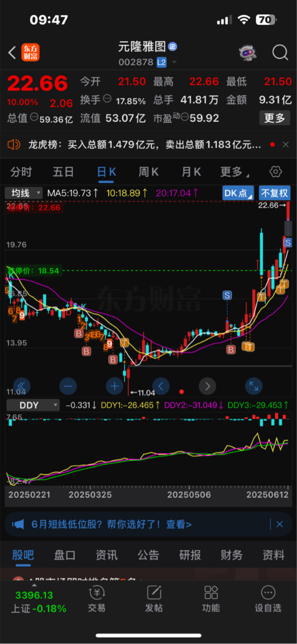Open the 不复权 adjustment selector

pos(274,193)
